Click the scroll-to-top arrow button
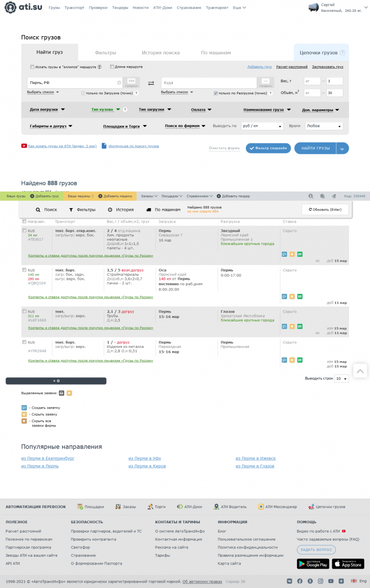 tap(360, 371)
